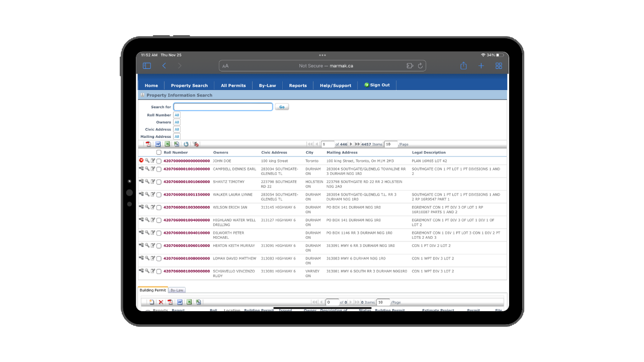The width and height of the screenshot is (644, 362).
Task: Edit icon on WALKER LAURA LYNNE row
Action: click(152, 194)
